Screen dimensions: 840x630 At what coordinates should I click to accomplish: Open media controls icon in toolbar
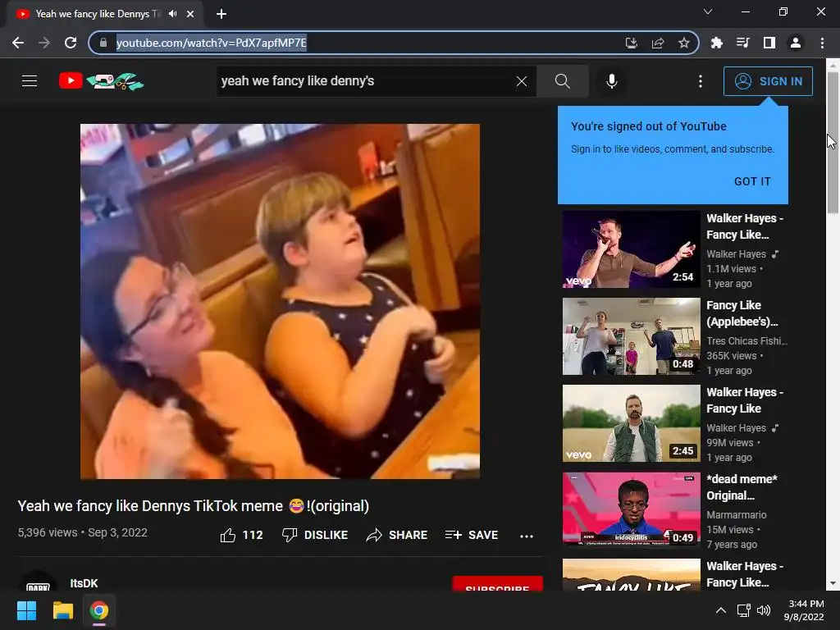tap(742, 43)
